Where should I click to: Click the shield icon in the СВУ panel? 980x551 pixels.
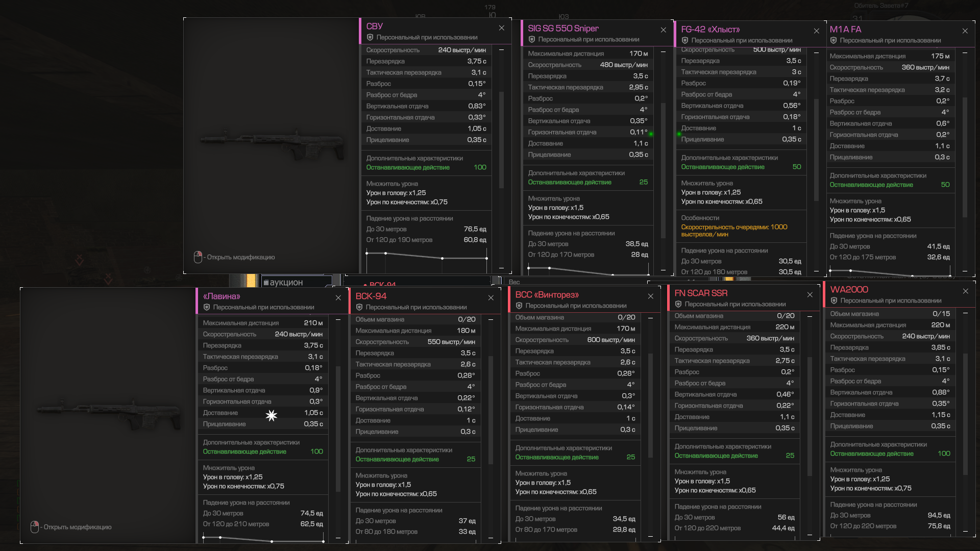370,37
